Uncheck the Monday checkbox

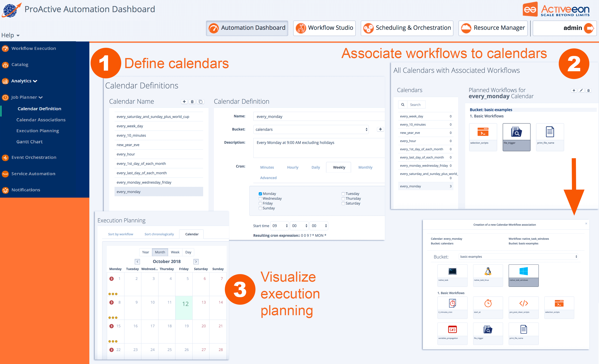[x=260, y=194]
